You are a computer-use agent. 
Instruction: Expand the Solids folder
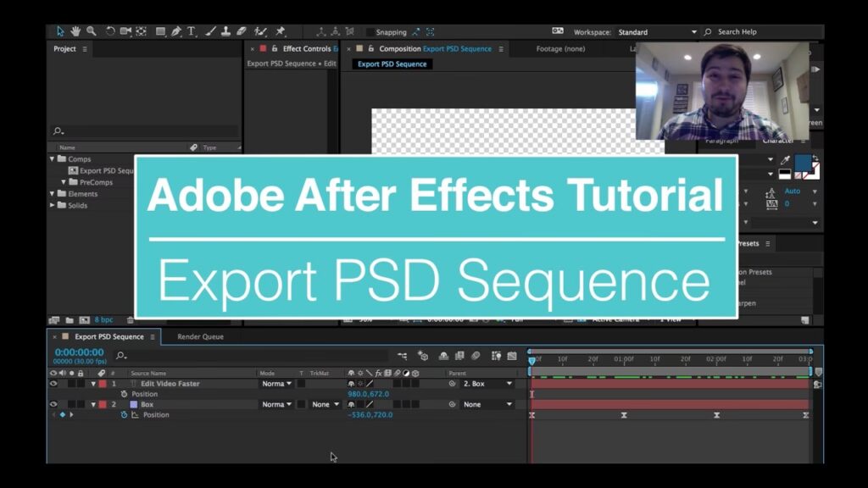(x=53, y=205)
